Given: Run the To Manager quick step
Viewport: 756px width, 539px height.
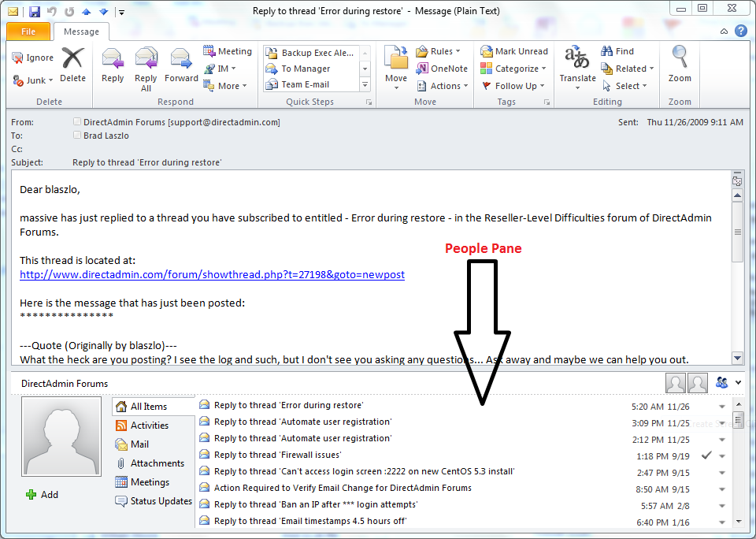Looking at the screenshot, I should point(312,69).
